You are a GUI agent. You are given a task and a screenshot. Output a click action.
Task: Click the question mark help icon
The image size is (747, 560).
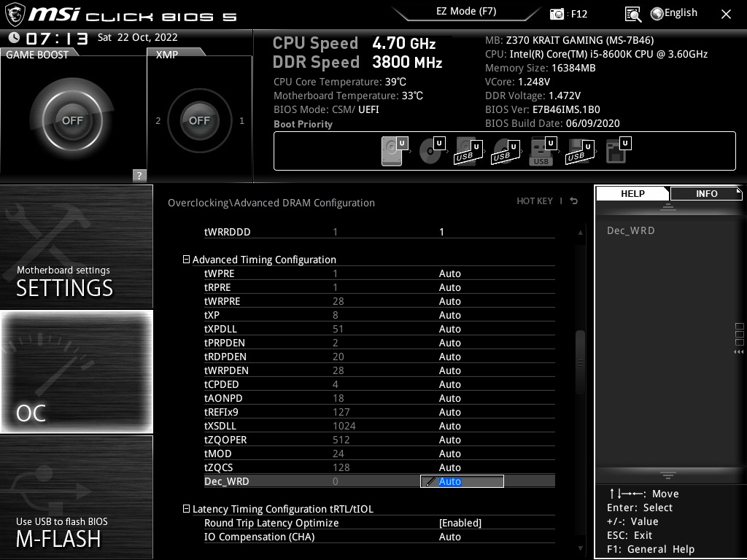coord(139,175)
